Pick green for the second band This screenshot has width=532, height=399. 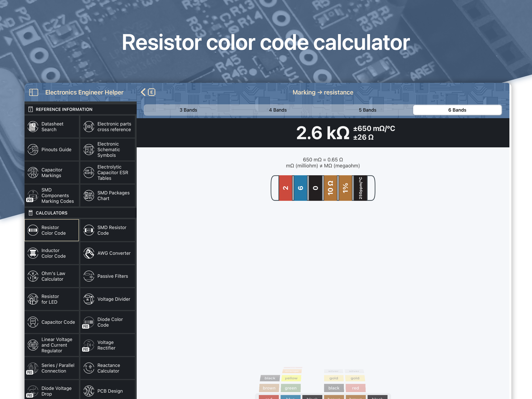[291, 388]
